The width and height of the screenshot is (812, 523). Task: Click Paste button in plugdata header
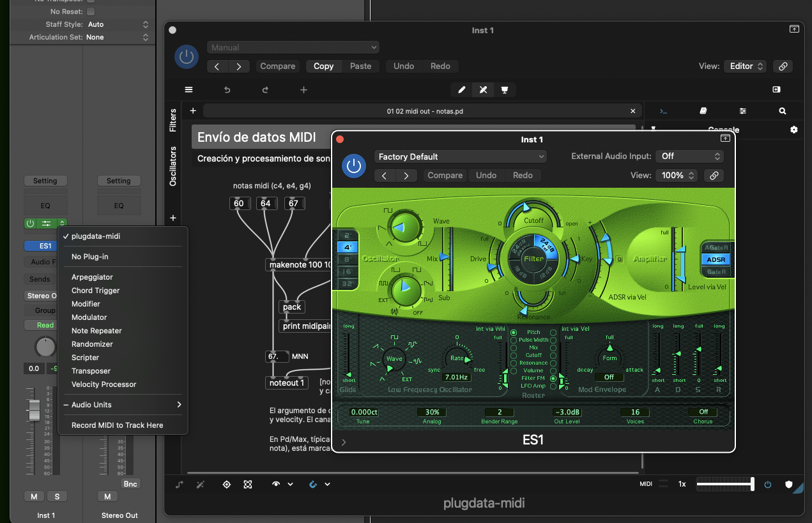point(360,66)
